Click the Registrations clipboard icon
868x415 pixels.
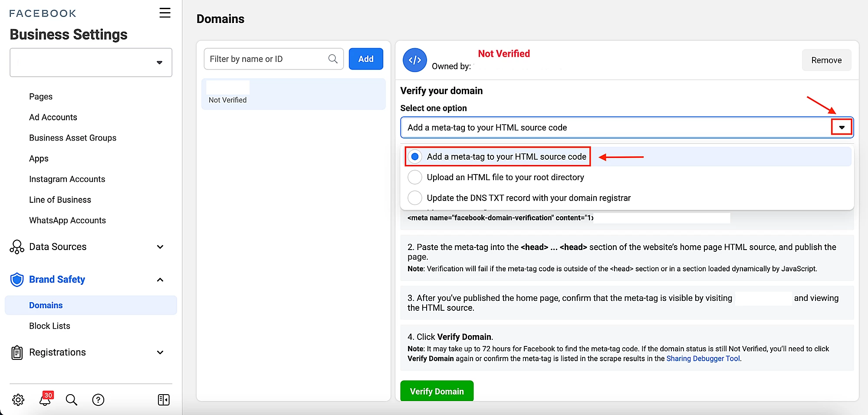click(17, 352)
